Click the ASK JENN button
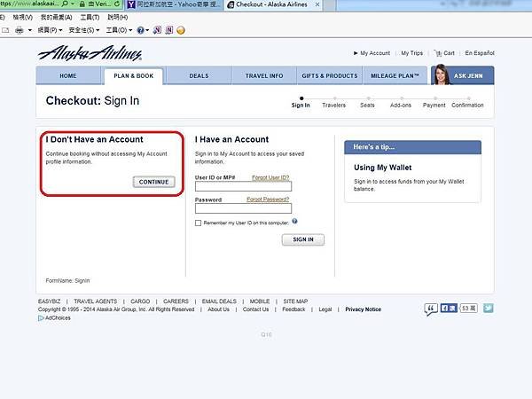 point(463,75)
